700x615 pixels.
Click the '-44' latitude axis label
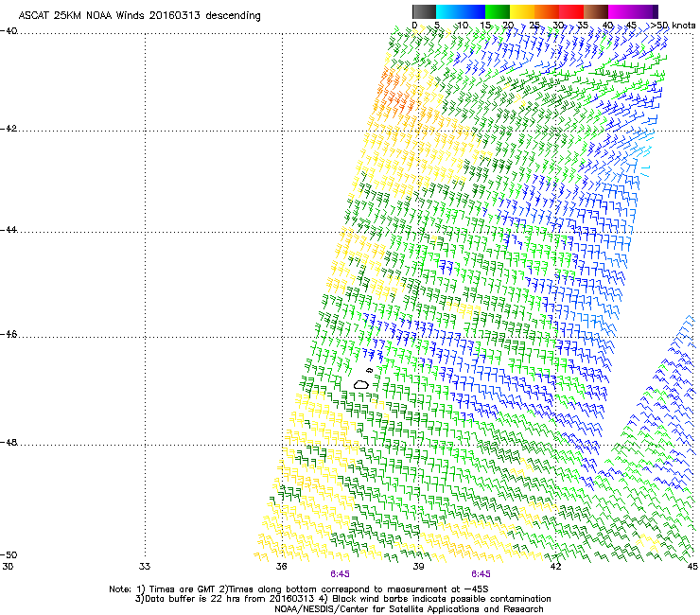pyautogui.click(x=9, y=230)
